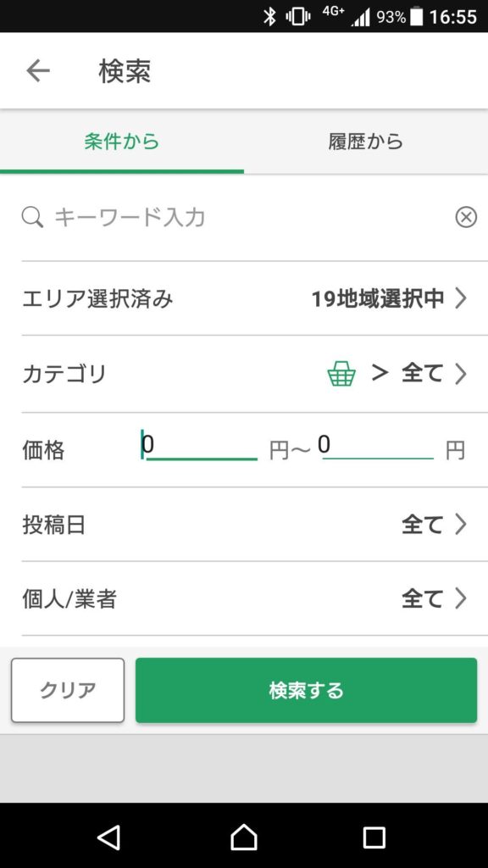The image size is (488, 868).
Task: Clear keyword with the circled X icon
Action: [466, 218]
